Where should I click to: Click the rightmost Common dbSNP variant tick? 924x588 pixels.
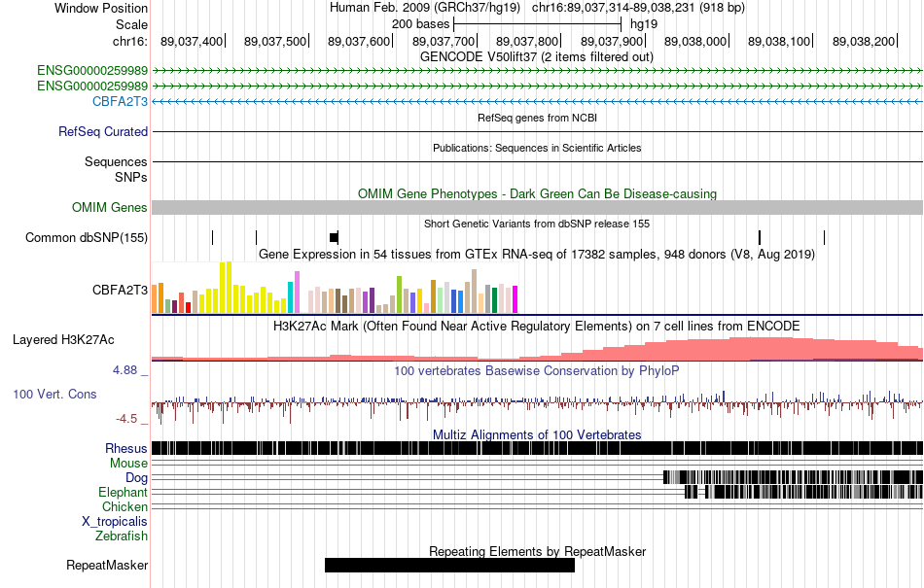[x=824, y=237]
